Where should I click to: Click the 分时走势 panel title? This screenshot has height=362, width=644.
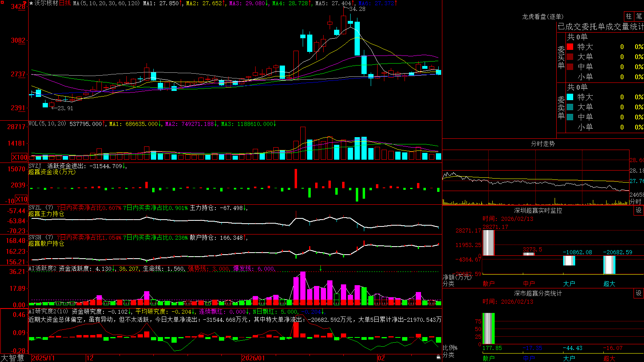pyautogui.click(x=543, y=144)
